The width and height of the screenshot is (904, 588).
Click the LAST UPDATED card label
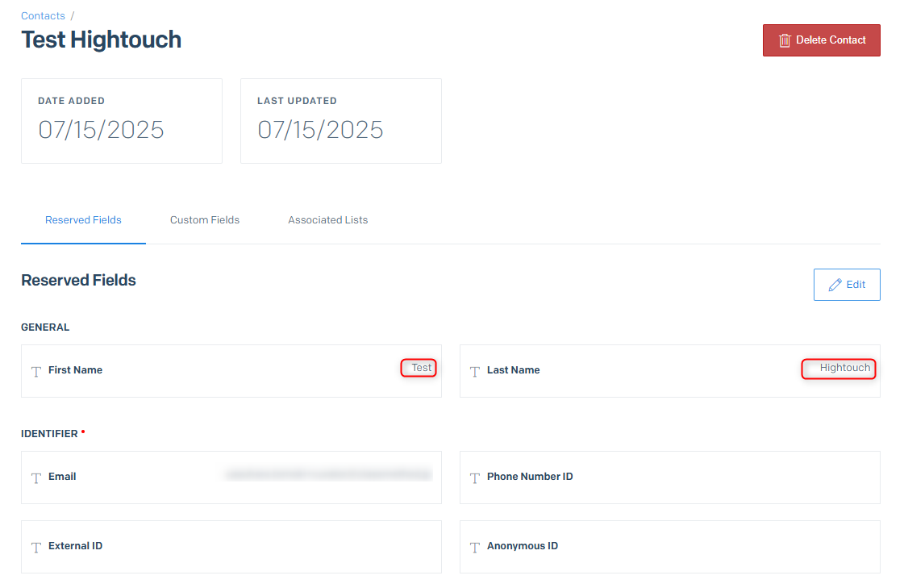296,101
